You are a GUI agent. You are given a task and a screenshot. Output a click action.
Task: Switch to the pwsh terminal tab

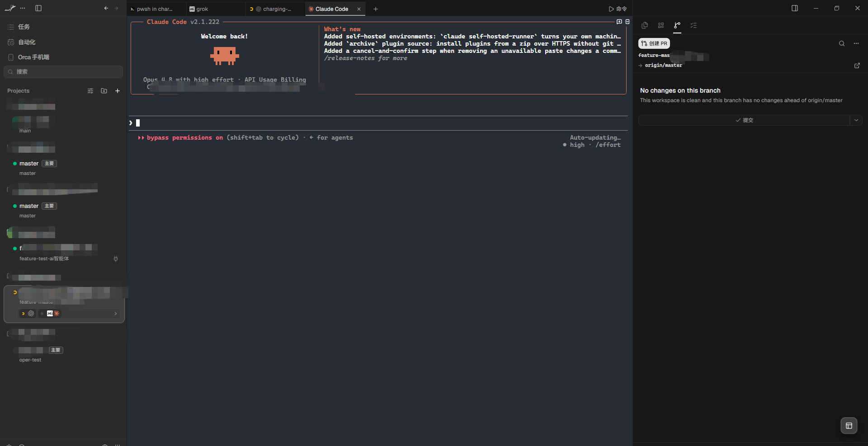click(x=156, y=9)
